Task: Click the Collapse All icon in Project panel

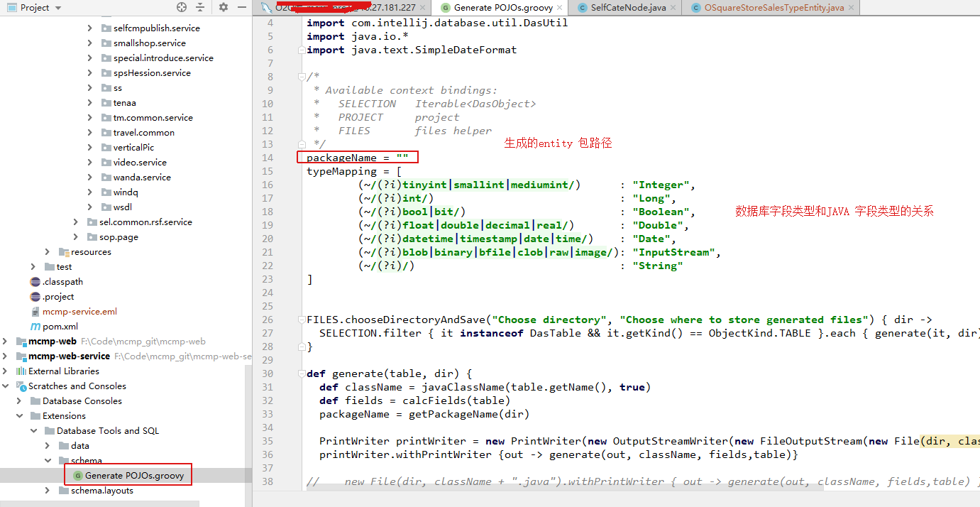Action: [201, 7]
